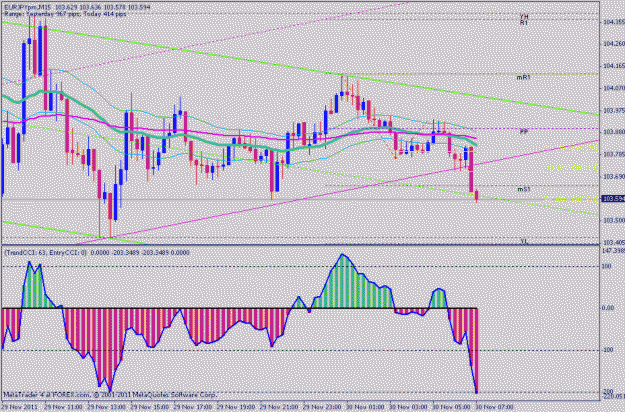Click the 104.260 price scale value

[x=614, y=44]
